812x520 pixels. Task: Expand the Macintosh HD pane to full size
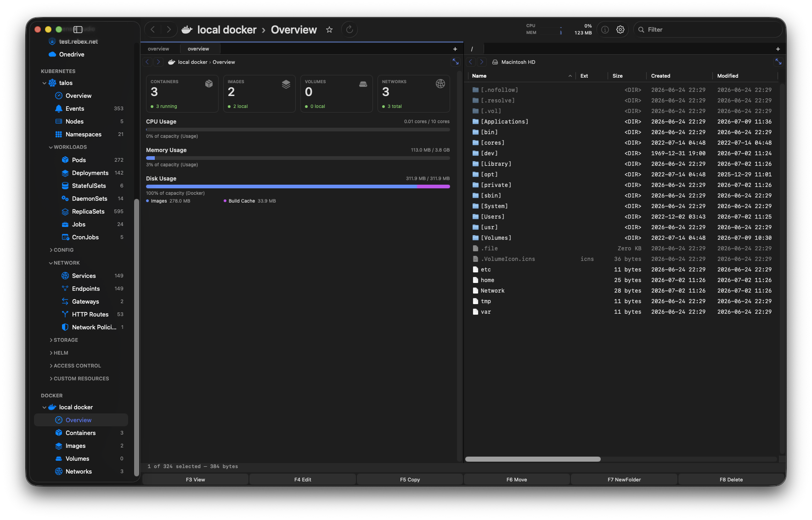[x=778, y=62]
